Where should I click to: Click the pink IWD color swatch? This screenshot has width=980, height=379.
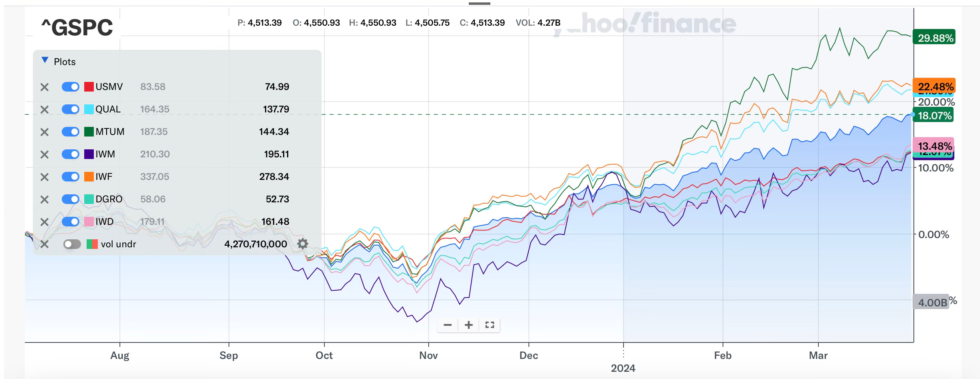coord(89,222)
